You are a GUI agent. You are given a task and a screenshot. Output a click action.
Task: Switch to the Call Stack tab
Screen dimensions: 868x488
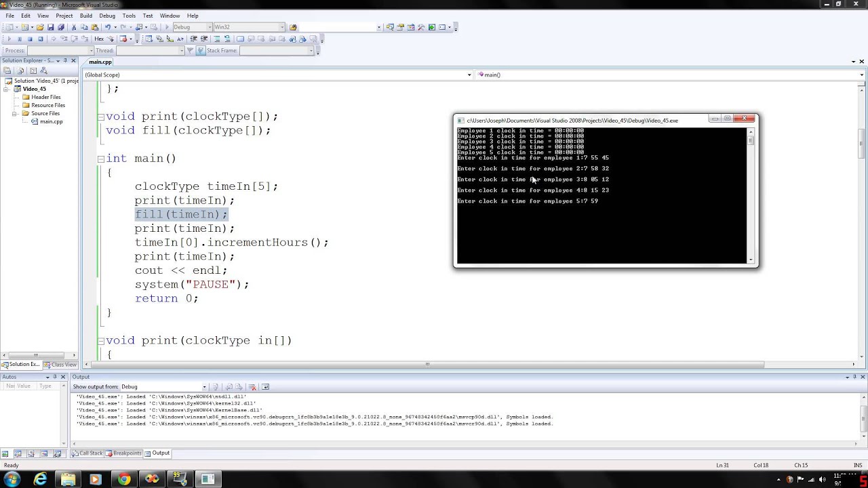pos(87,453)
